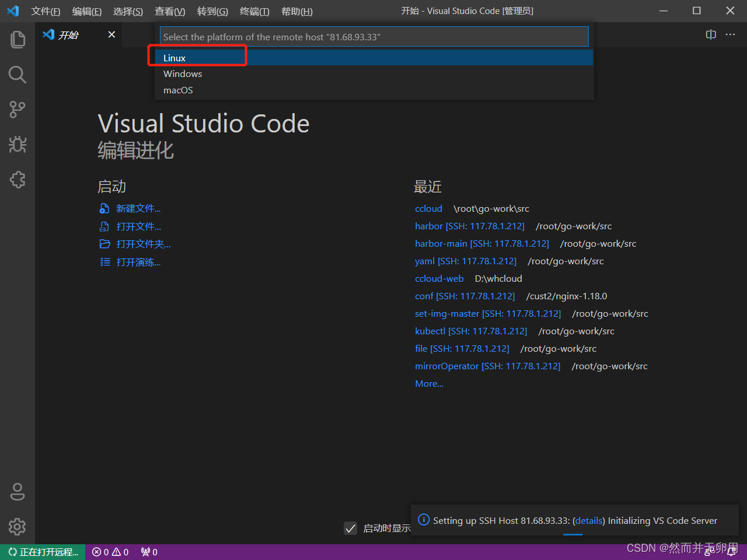Open the editor More Actions ellipsis
The height and width of the screenshot is (560, 747).
click(x=730, y=34)
